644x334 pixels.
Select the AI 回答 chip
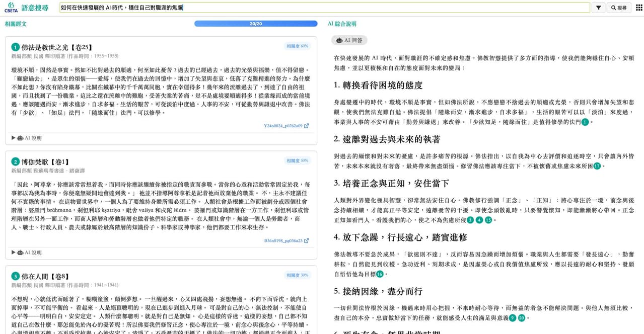[349, 40]
